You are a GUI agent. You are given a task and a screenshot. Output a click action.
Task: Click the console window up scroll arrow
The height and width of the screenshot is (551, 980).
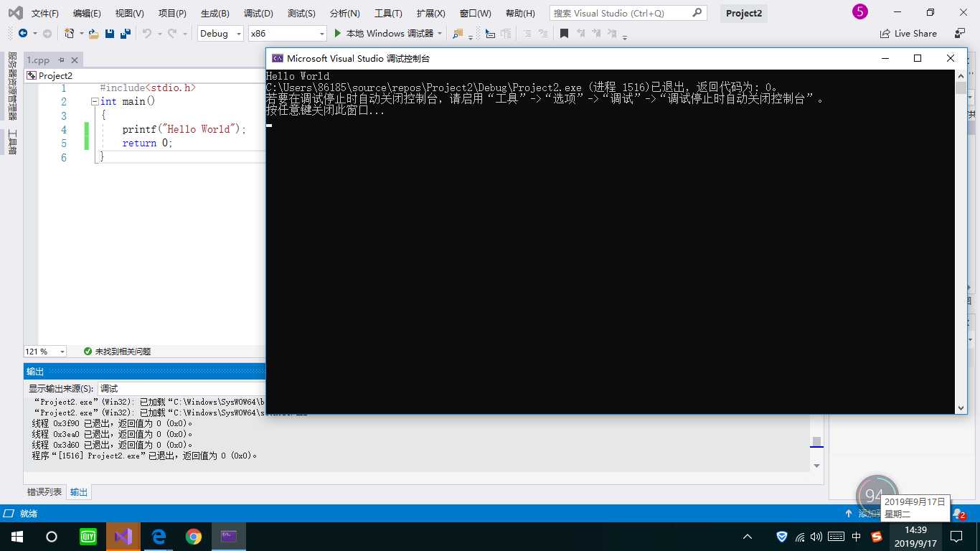point(961,75)
